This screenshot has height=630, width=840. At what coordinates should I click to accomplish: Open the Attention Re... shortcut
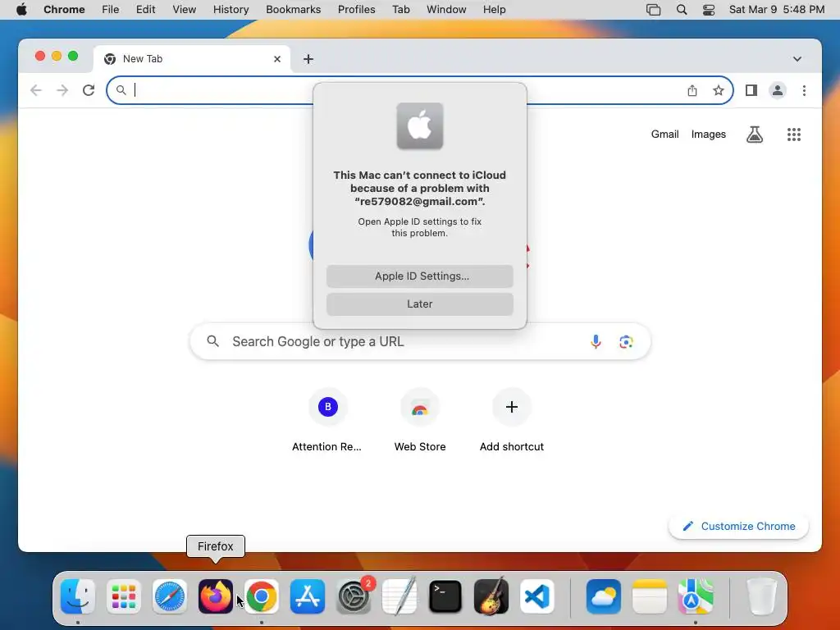[327, 421]
